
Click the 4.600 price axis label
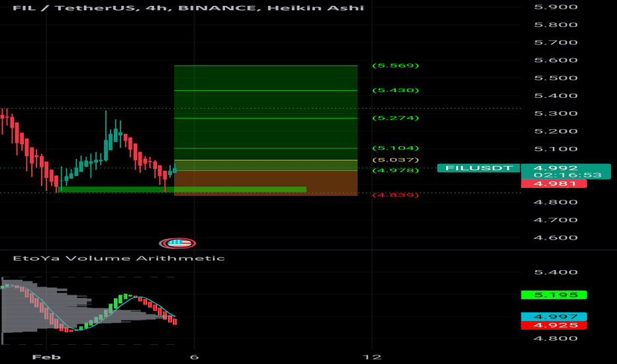tap(555, 238)
